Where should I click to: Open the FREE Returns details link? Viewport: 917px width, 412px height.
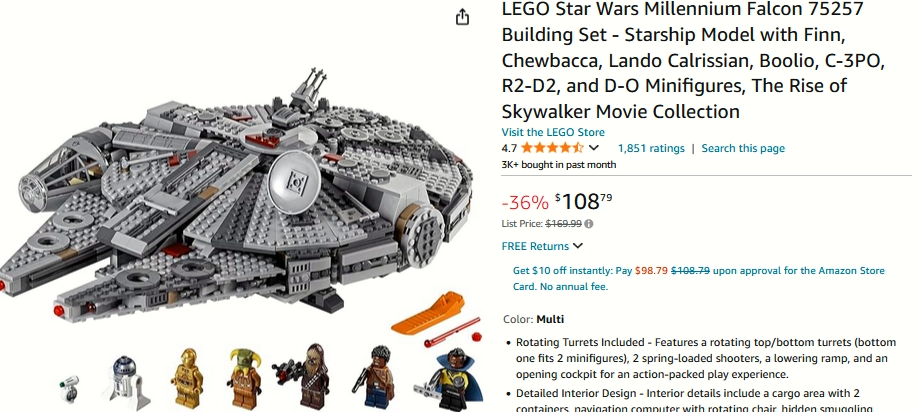pyautogui.click(x=535, y=246)
